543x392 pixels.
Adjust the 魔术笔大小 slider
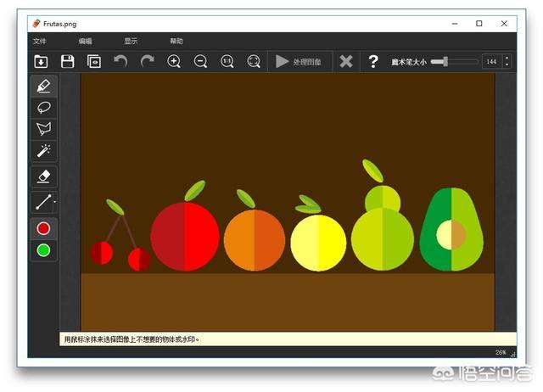click(x=455, y=62)
